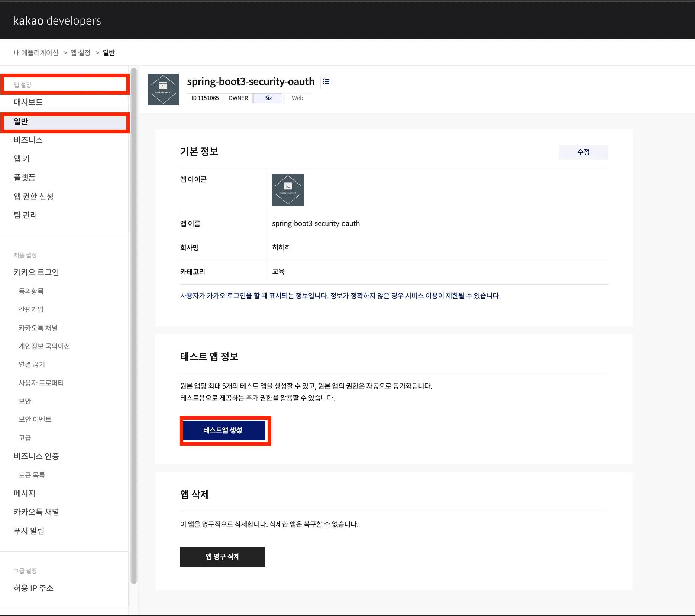Click the sidebar vertical scrollbar
The image size is (695, 616).
click(134, 326)
